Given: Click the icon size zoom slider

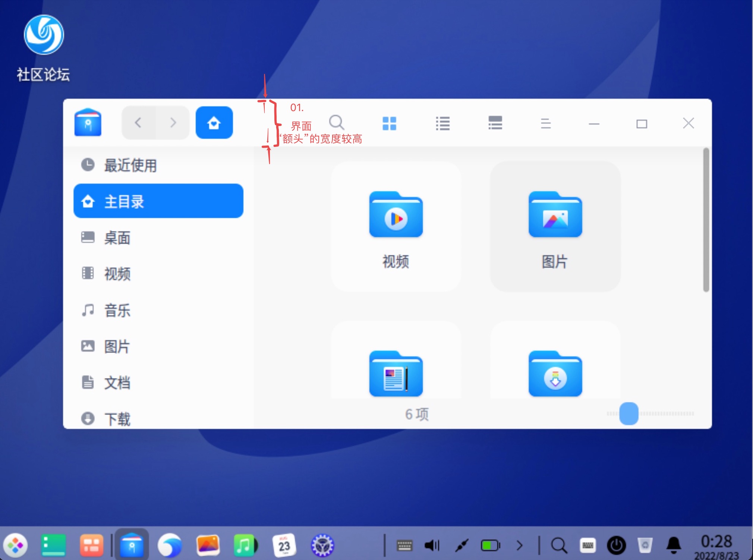Looking at the screenshot, I should [628, 413].
